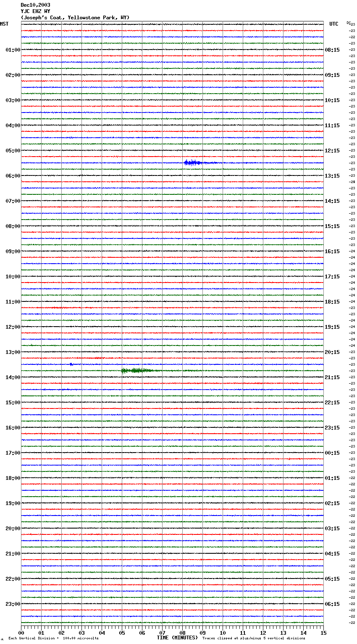Select the 09:15 UTC time label
The height and width of the screenshot is (644, 357).
pyautogui.click(x=332, y=75)
